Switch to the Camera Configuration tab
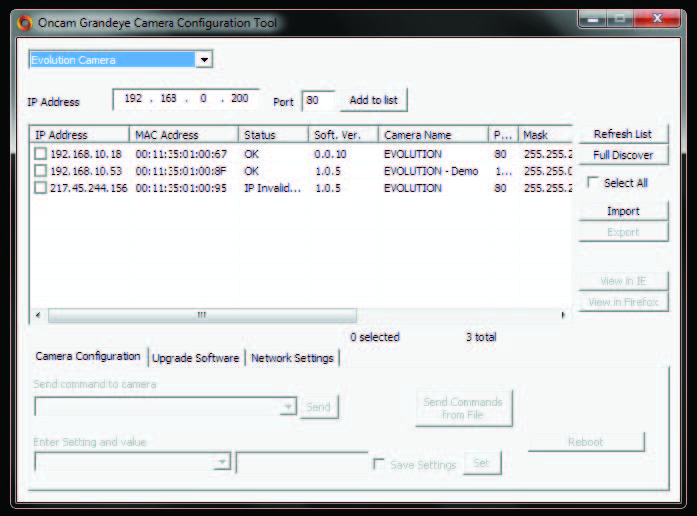This screenshot has height=516, width=697. pyautogui.click(x=88, y=356)
